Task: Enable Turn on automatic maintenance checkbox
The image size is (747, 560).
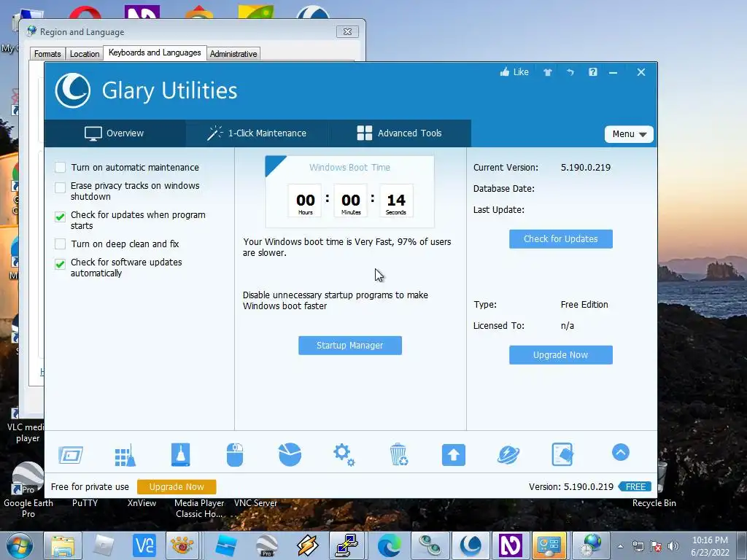Action: [60, 167]
